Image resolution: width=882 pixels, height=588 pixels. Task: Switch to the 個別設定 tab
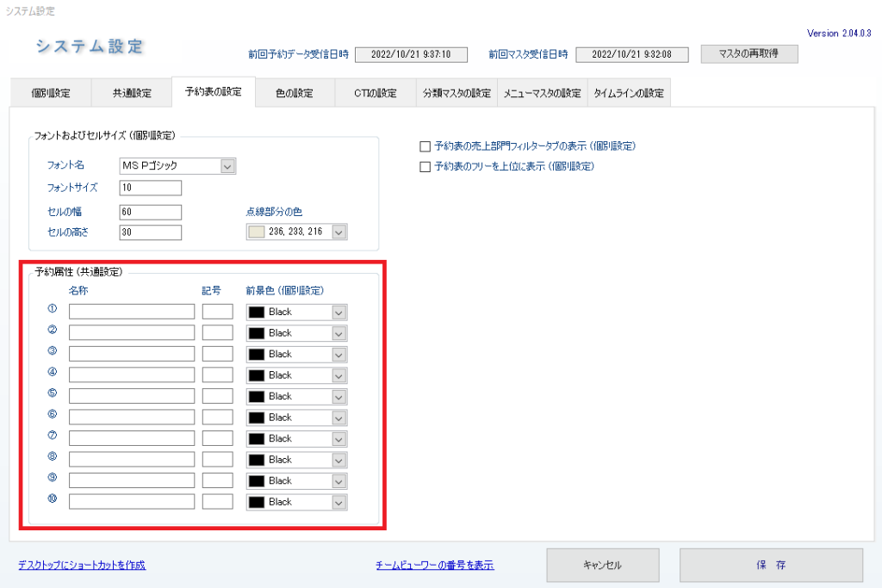coord(50,93)
